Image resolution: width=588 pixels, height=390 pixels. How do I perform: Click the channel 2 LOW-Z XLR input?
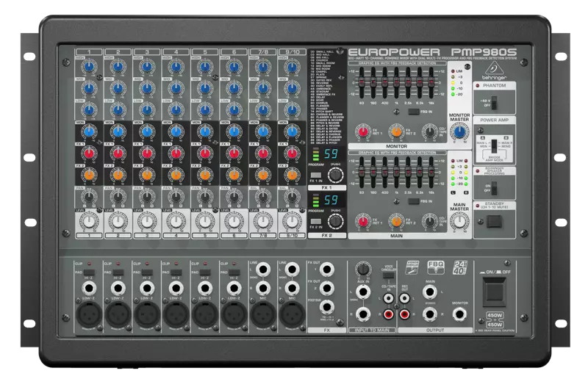click(x=118, y=314)
